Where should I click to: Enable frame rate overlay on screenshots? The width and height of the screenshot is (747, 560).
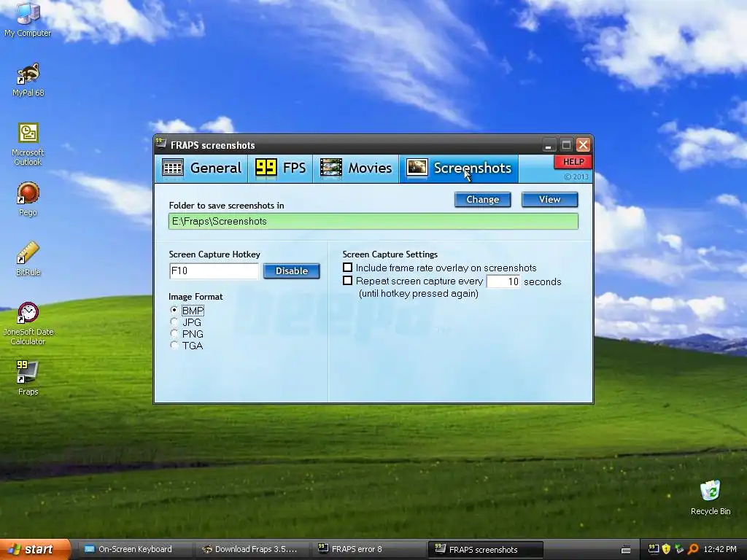tap(348, 268)
